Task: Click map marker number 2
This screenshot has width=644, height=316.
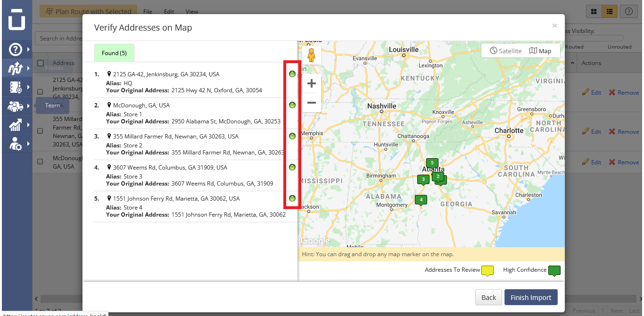Action: (438, 177)
